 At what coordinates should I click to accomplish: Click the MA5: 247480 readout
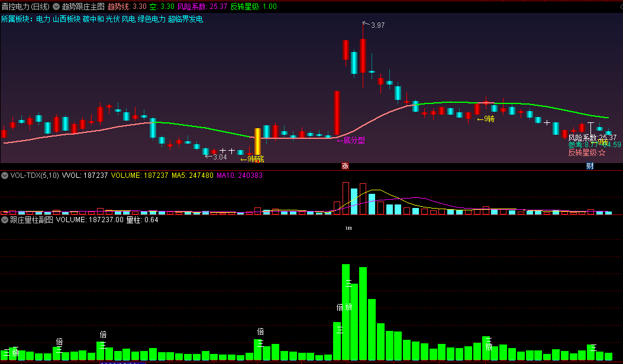pos(192,175)
